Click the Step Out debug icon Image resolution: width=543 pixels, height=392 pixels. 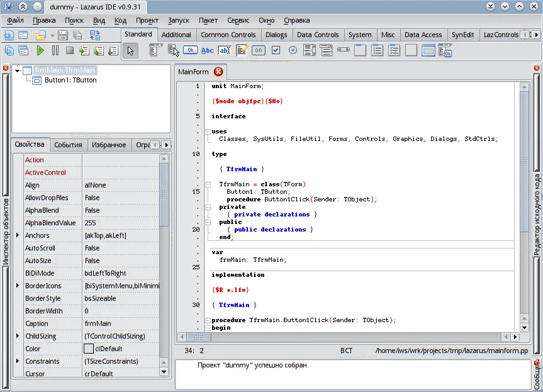pyautogui.click(x=113, y=50)
